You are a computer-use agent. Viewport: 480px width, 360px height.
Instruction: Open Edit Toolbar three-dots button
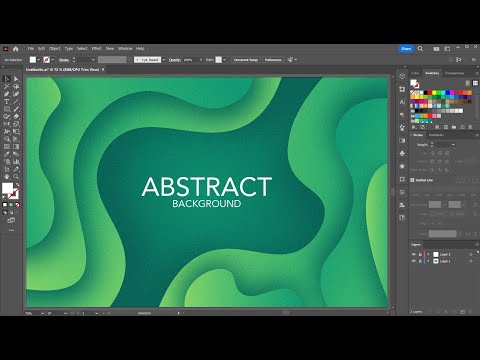tap(11, 230)
